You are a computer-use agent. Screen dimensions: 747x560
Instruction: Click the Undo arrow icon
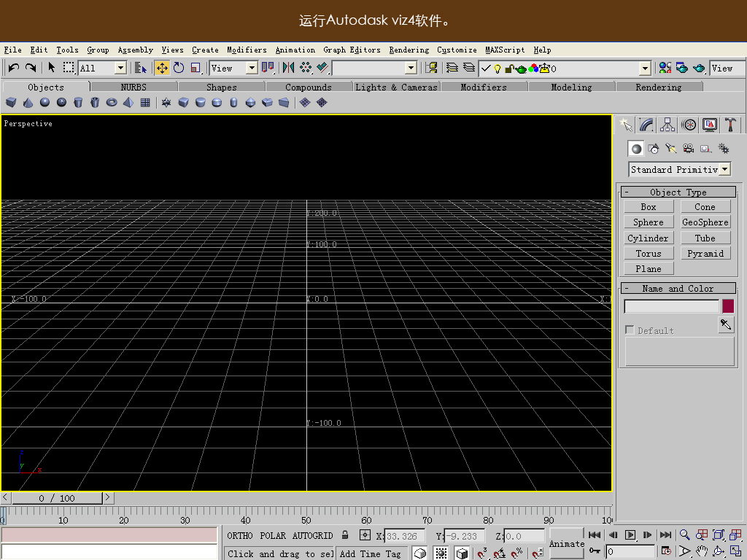coord(14,68)
